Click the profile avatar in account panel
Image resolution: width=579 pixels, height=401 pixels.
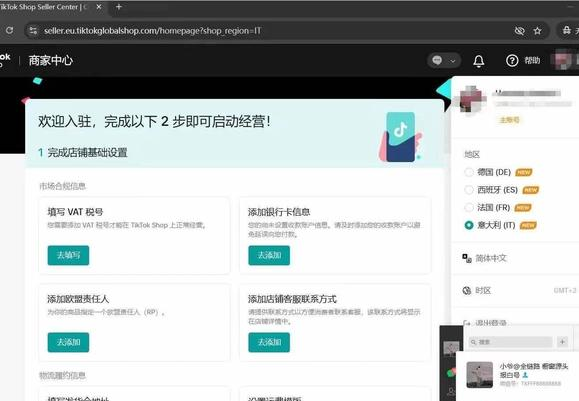tap(472, 99)
